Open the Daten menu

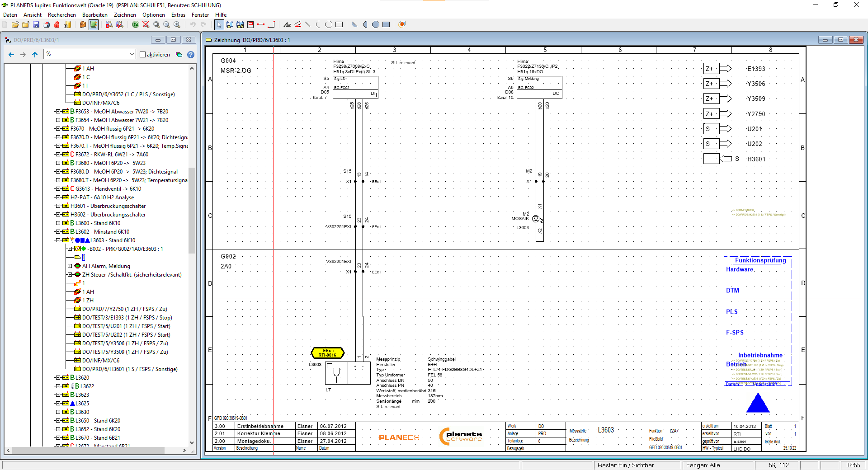10,15
